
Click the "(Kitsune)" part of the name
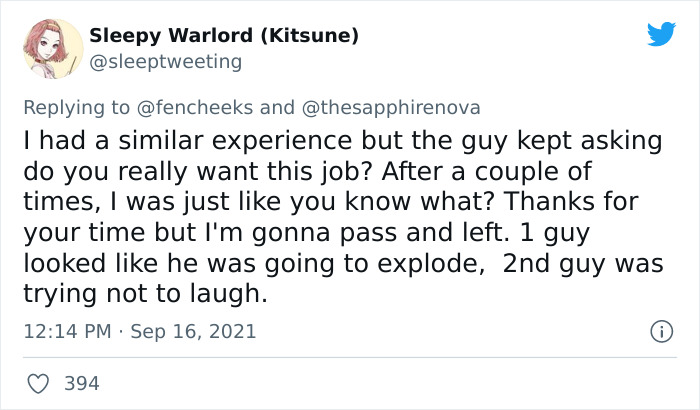[x=309, y=36]
